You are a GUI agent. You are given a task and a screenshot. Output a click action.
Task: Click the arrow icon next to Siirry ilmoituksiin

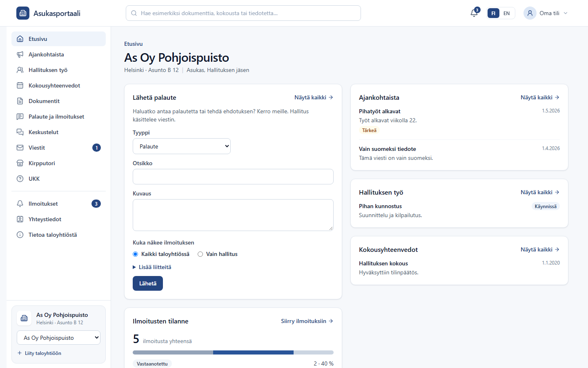coord(331,321)
